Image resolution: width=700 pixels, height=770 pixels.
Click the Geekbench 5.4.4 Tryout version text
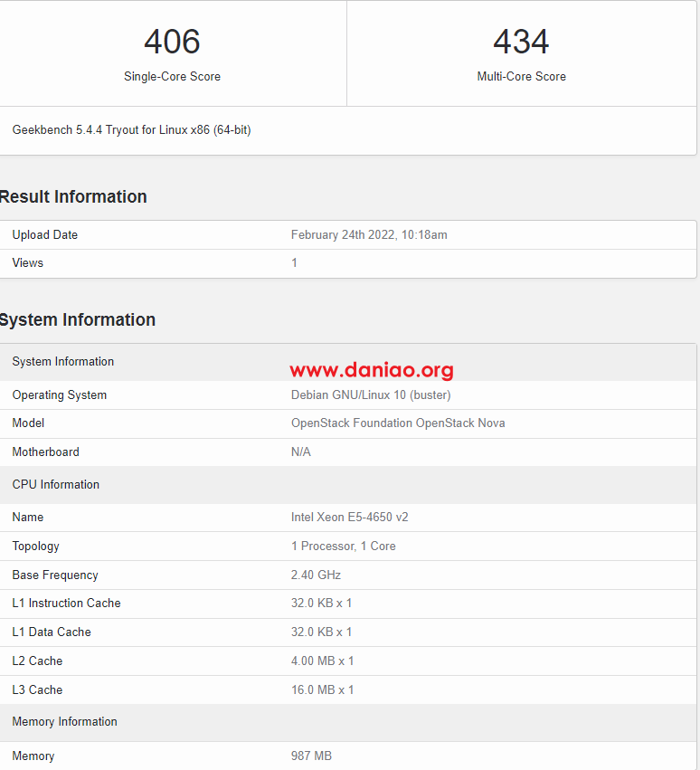click(x=131, y=130)
